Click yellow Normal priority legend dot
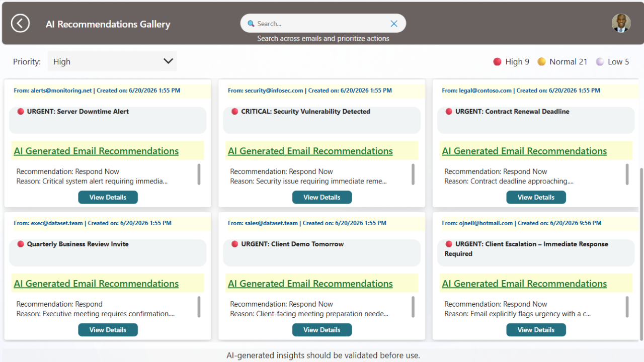 coord(541,62)
